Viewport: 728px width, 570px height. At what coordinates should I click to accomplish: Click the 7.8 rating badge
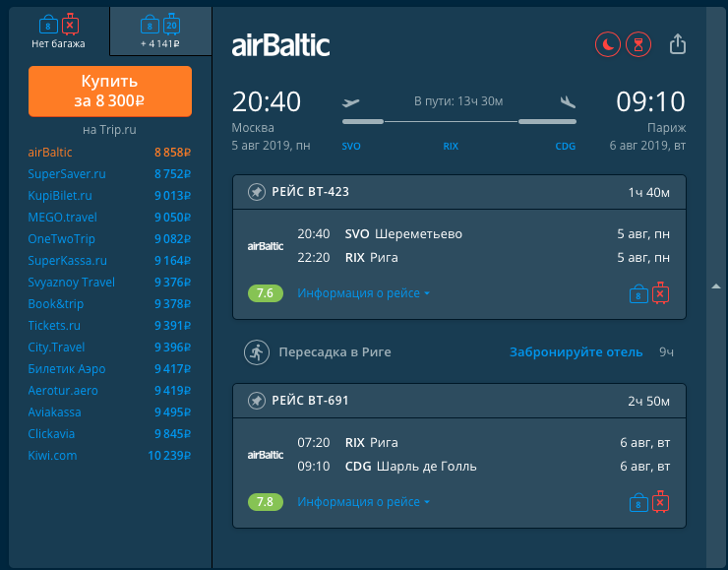(265, 502)
